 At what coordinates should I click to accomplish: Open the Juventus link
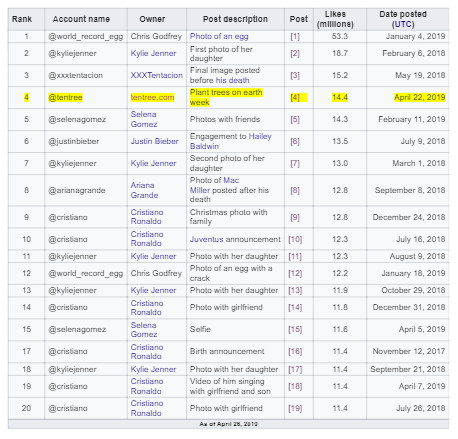[x=207, y=239]
